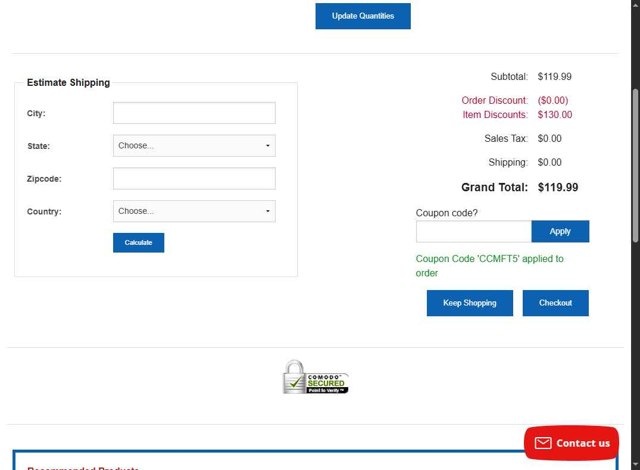Viewport: 640px width, 470px height.
Task: Focus the City input field
Action: [194, 113]
